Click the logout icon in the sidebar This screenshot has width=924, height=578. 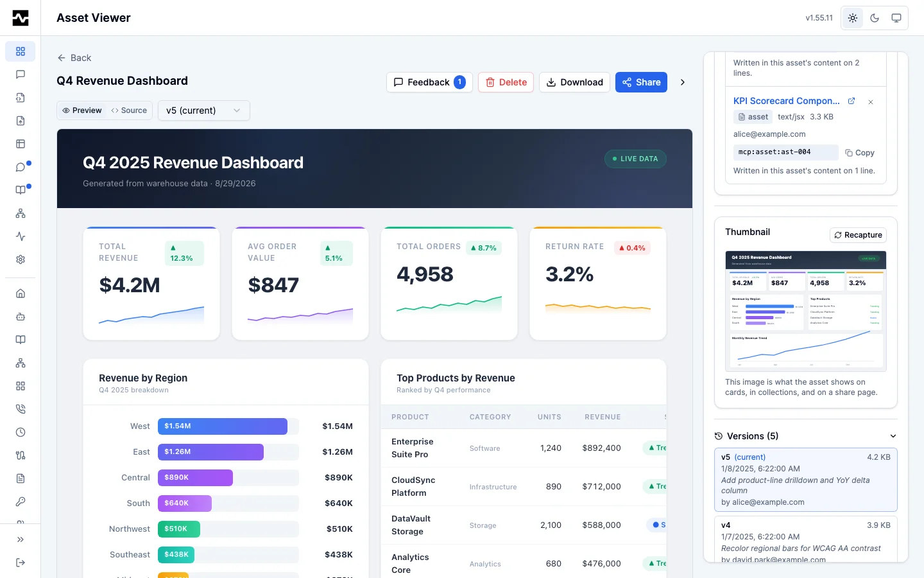21,563
